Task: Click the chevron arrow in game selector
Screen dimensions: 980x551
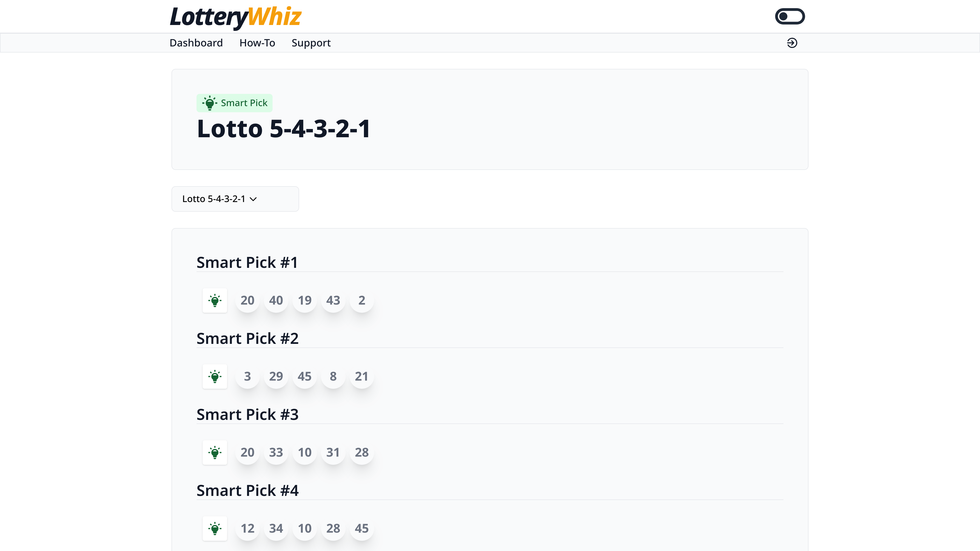Action: tap(253, 199)
